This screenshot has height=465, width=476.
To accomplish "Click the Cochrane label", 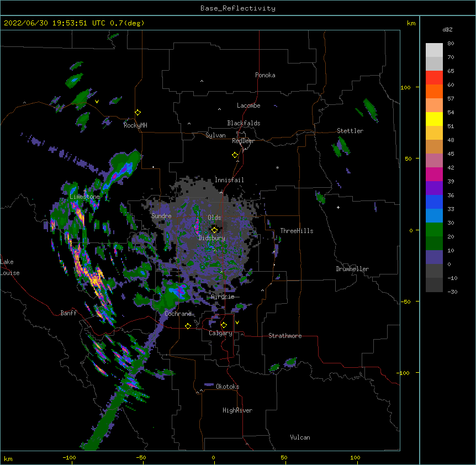I will click(x=178, y=314).
